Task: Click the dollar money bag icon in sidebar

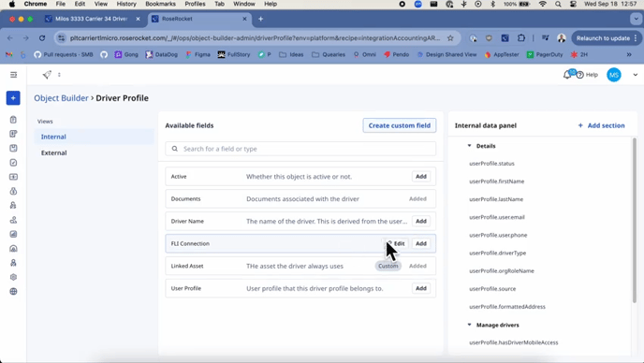Action: click(13, 192)
